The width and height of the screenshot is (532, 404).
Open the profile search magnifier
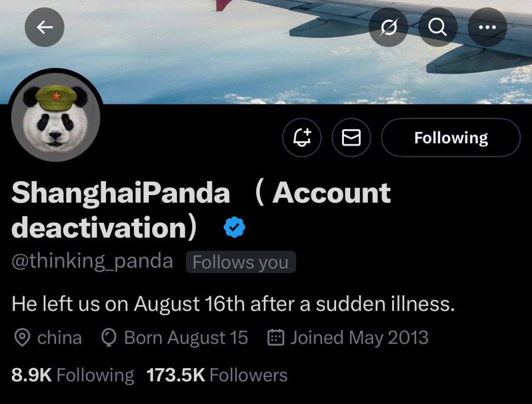coord(437,27)
